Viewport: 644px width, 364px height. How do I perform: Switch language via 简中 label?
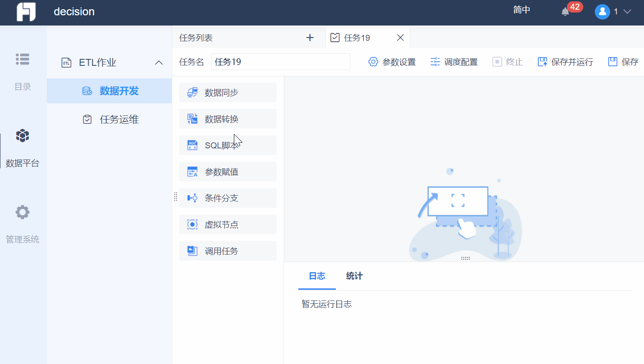coord(522,10)
